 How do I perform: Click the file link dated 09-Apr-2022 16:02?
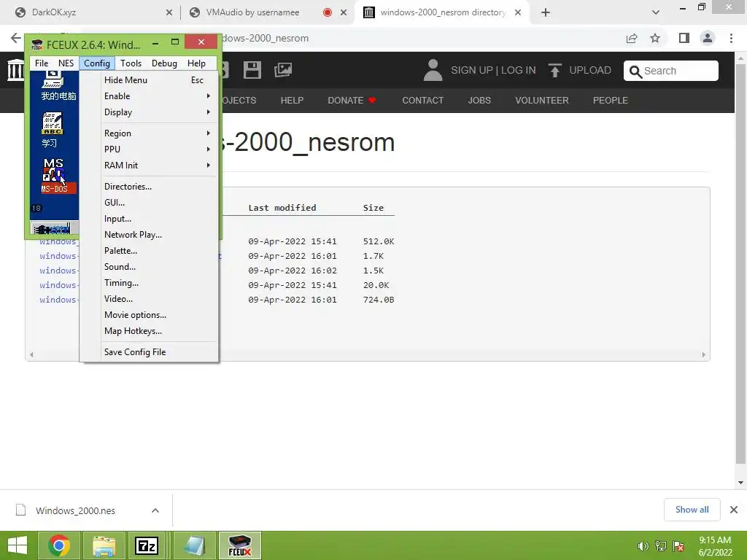point(58,271)
